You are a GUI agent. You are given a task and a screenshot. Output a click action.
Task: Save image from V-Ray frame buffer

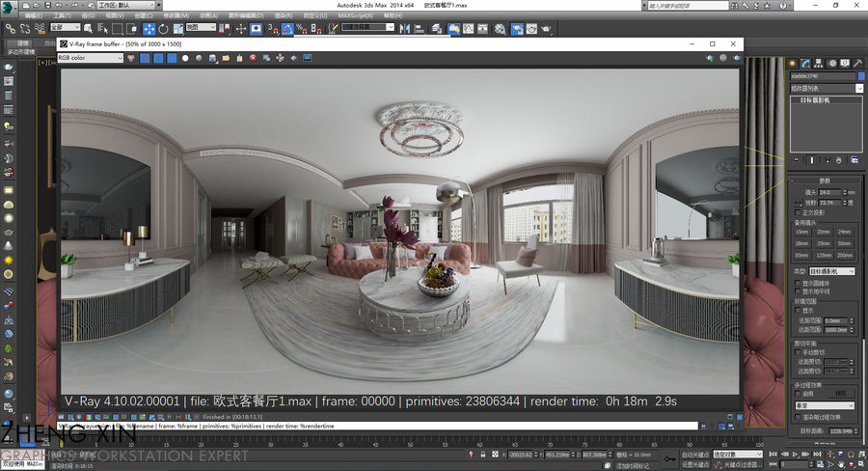[x=212, y=58]
